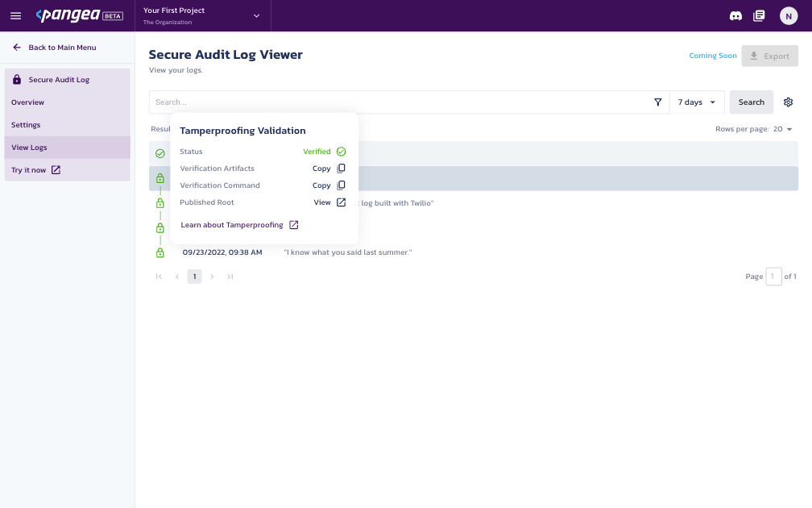Open Settings in the sidebar
The width and height of the screenshot is (812, 508).
[26, 125]
